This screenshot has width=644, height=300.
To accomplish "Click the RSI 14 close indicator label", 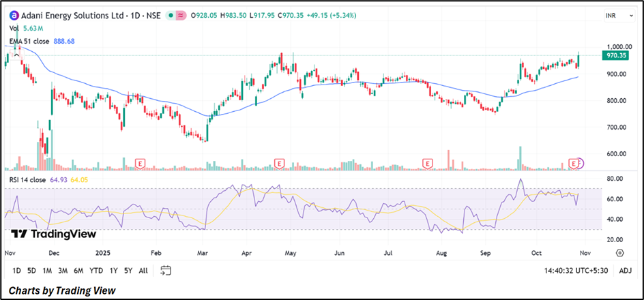I will [28, 180].
